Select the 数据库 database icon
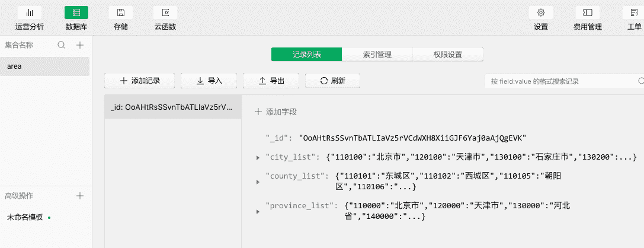Image resolution: width=644 pixels, height=248 pixels. [x=76, y=12]
